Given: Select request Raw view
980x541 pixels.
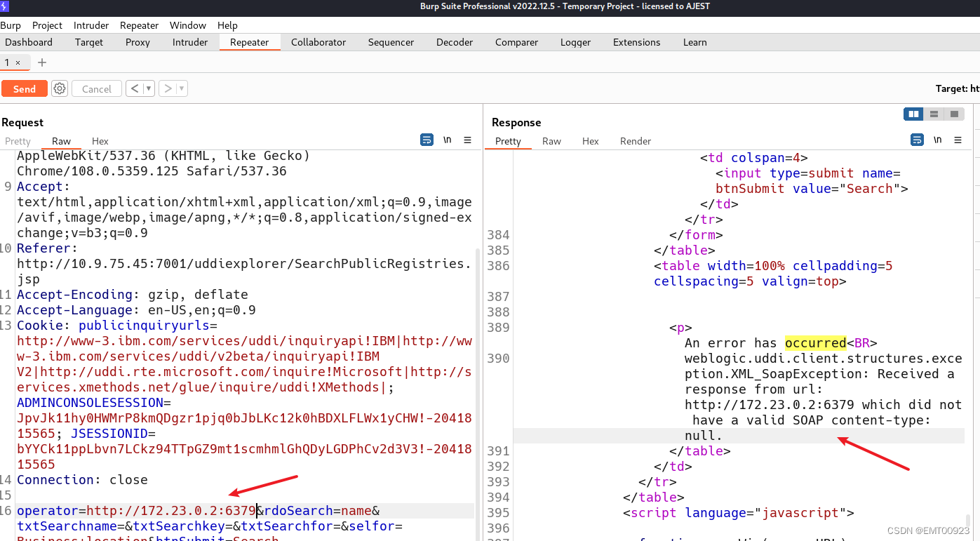Looking at the screenshot, I should coord(61,141).
